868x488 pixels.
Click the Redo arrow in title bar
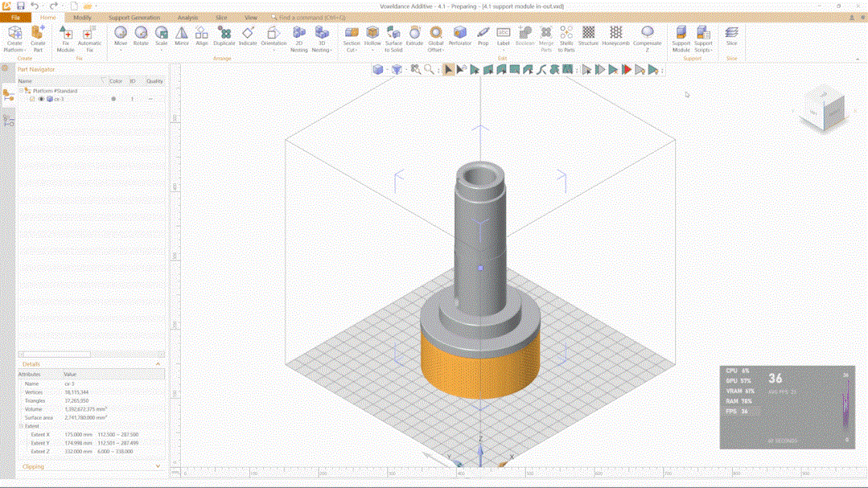(x=53, y=6)
